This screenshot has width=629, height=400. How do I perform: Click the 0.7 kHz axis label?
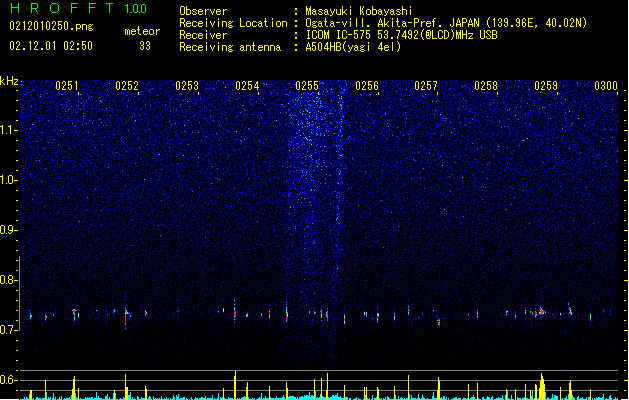coord(9,330)
